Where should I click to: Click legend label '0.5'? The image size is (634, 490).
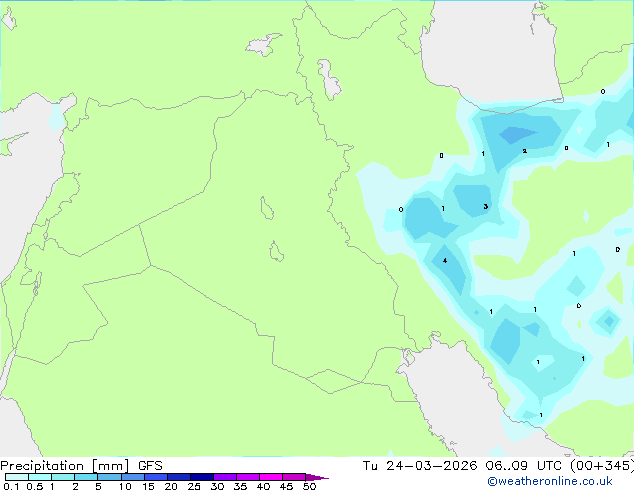click(34, 486)
